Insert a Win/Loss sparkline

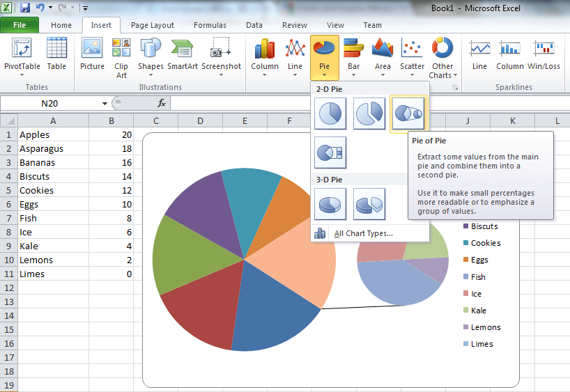(544, 54)
